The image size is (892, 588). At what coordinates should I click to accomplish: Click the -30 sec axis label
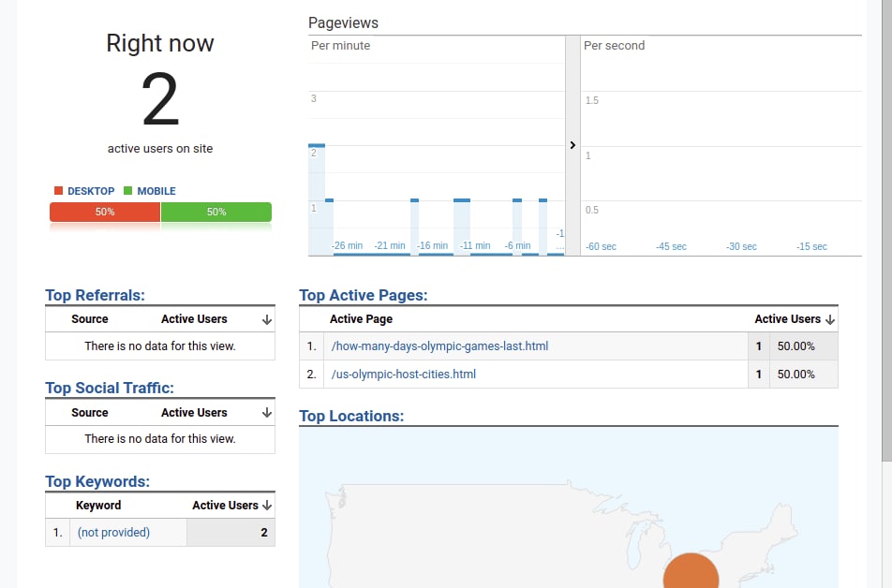[741, 247]
